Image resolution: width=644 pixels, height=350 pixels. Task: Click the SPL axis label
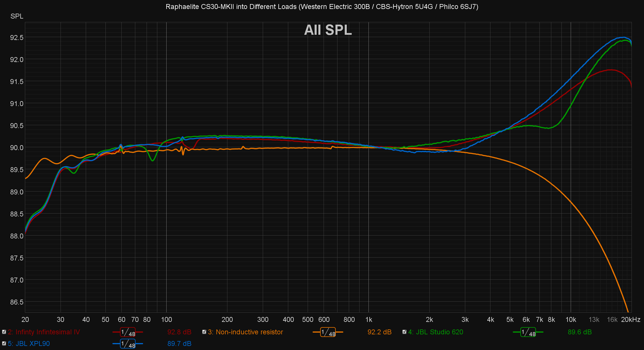pyautogui.click(x=17, y=16)
